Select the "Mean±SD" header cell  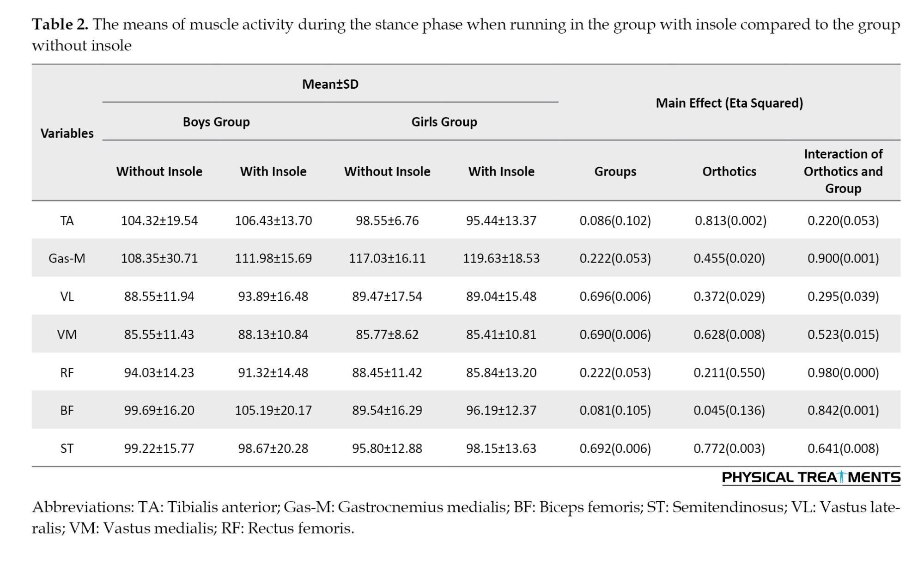coord(330,84)
